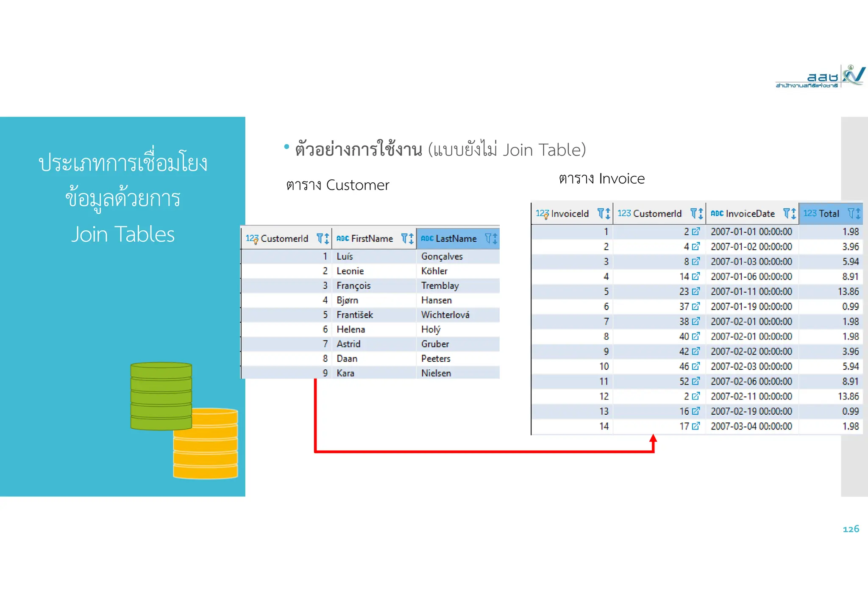Open the foreign key link in invoice row 8

(696, 336)
